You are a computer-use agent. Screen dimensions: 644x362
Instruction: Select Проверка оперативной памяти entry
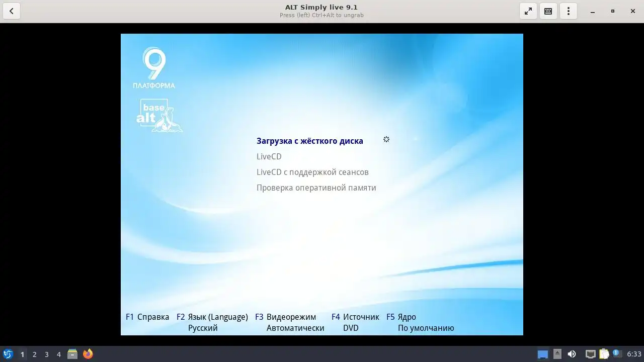[316, 188]
